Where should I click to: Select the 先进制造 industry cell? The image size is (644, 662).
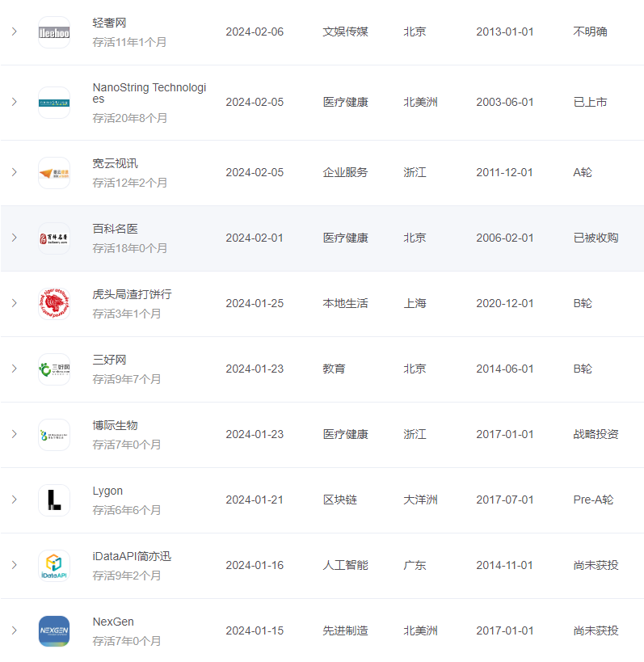(x=345, y=630)
